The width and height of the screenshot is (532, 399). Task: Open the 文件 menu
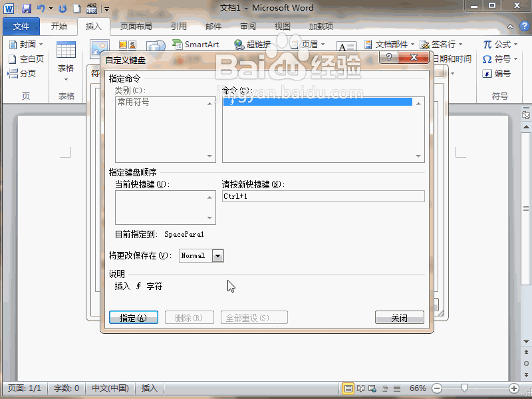click(x=21, y=26)
